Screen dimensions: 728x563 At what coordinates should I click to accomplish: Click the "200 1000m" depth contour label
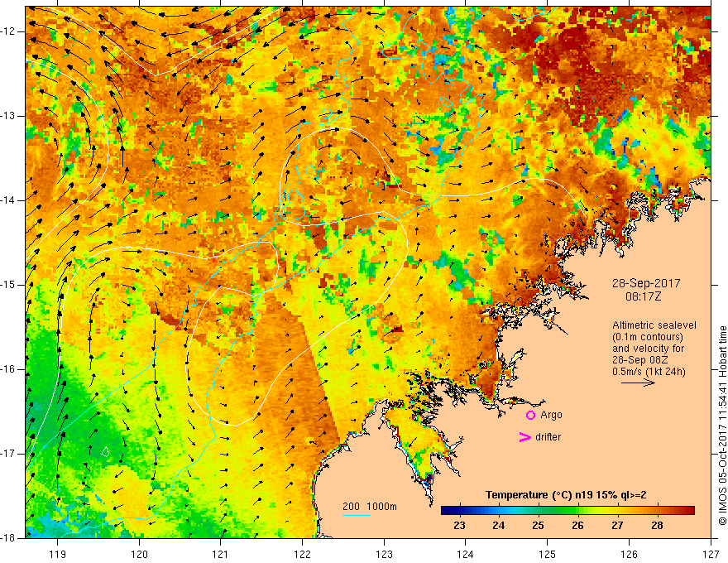[x=370, y=507]
